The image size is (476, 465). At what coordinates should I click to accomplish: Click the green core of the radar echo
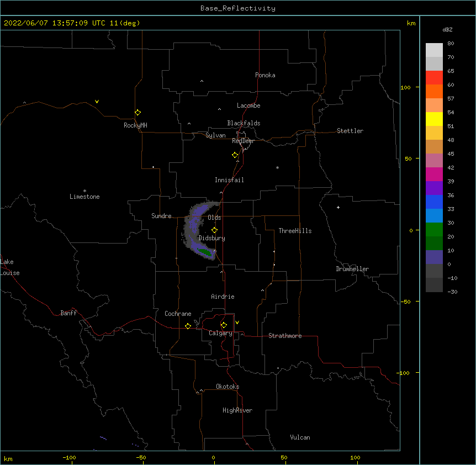pos(204,252)
